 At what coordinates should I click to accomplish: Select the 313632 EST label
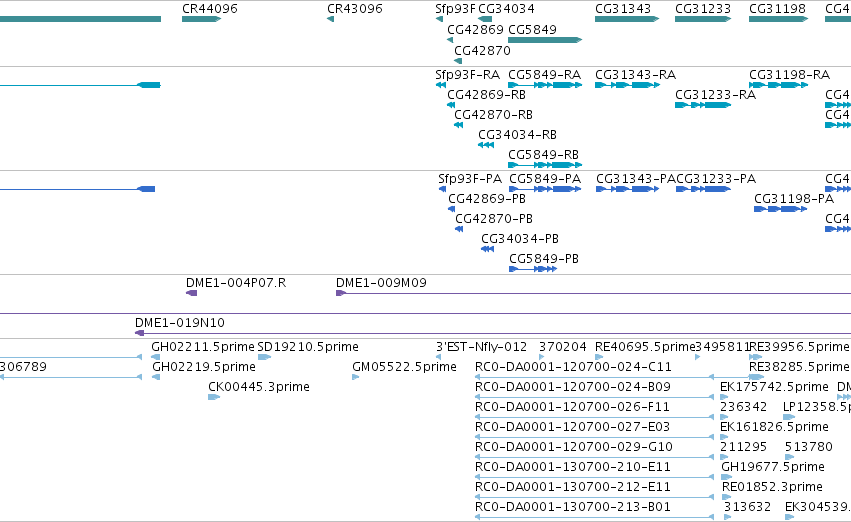click(747, 507)
